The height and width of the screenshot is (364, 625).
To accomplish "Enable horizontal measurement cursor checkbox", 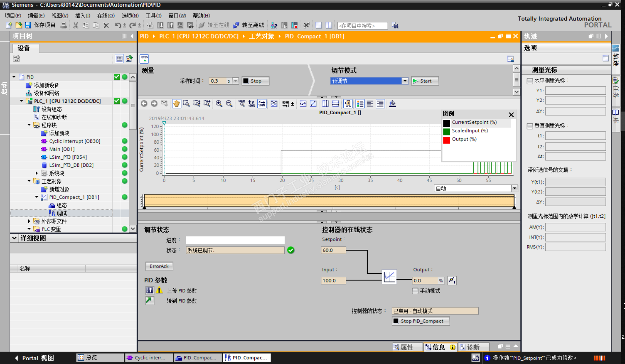I will click(x=530, y=81).
